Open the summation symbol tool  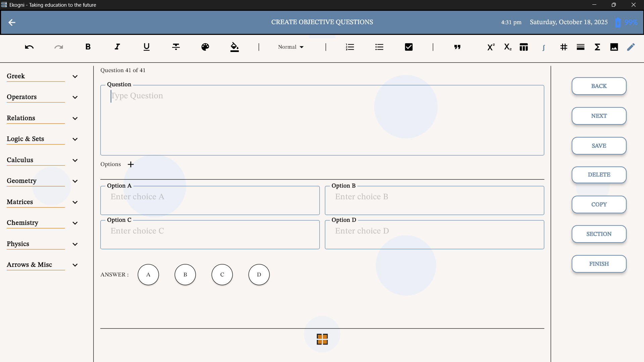597,47
